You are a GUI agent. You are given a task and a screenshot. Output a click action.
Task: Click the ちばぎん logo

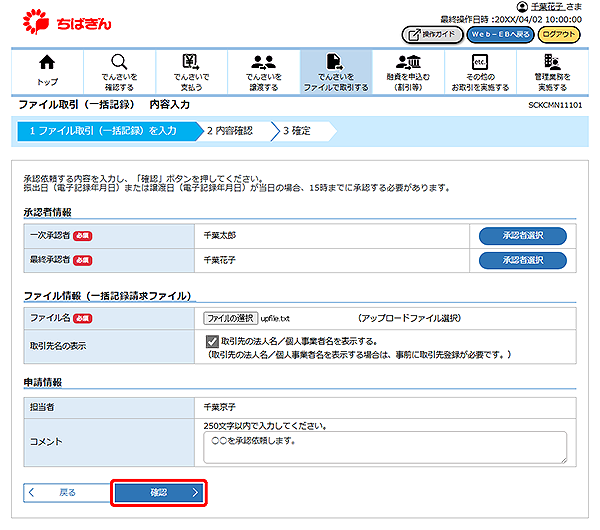pyautogui.click(x=67, y=22)
